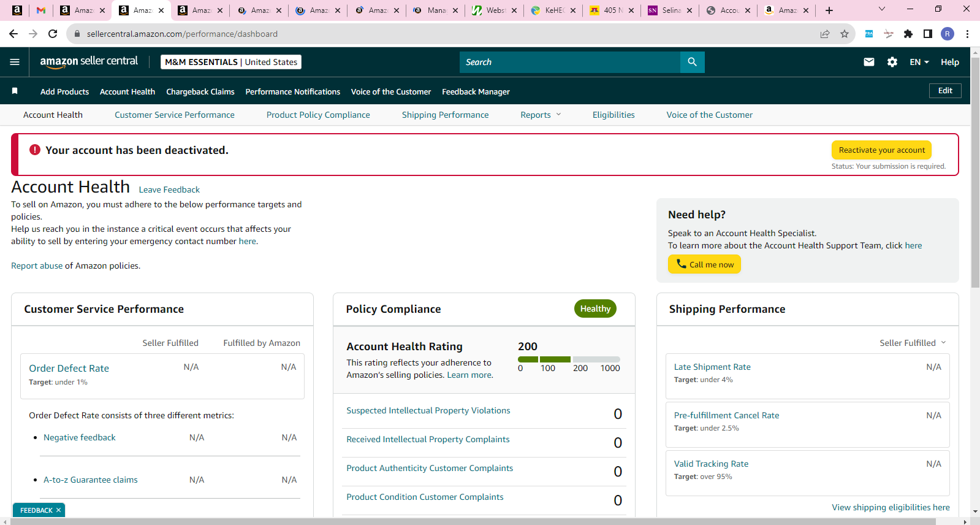The image size is (980, 525).
Task: Click into the Search input field
Action: point(570,62)
